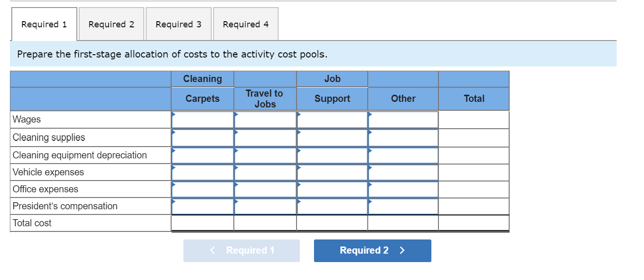644x280 pixels.
Task: Click President's compensation cell under Other column
Action: tap(403, 206)
